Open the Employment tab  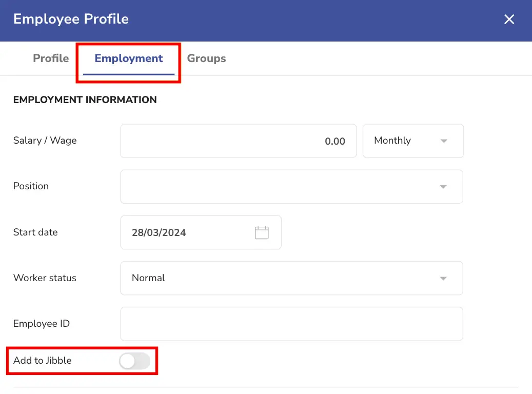pos(129,58)
